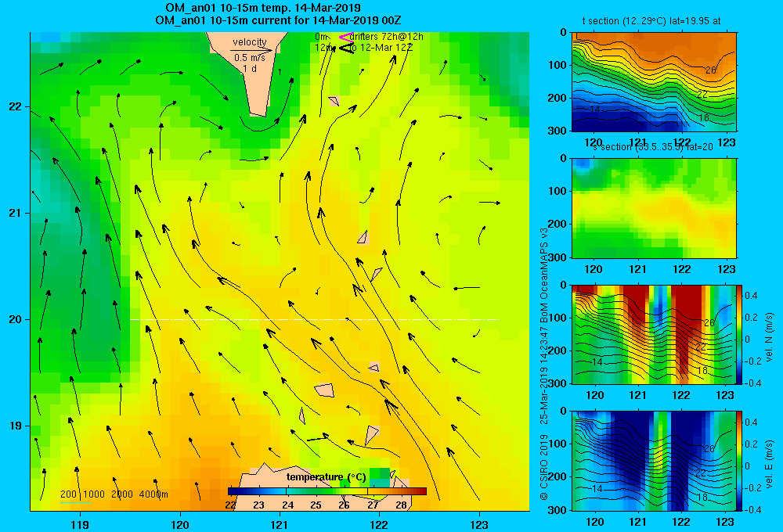Click the title 'OM_an01 10-15m temp. 14-Mar-2019'
783x532 pixels.
263,8
